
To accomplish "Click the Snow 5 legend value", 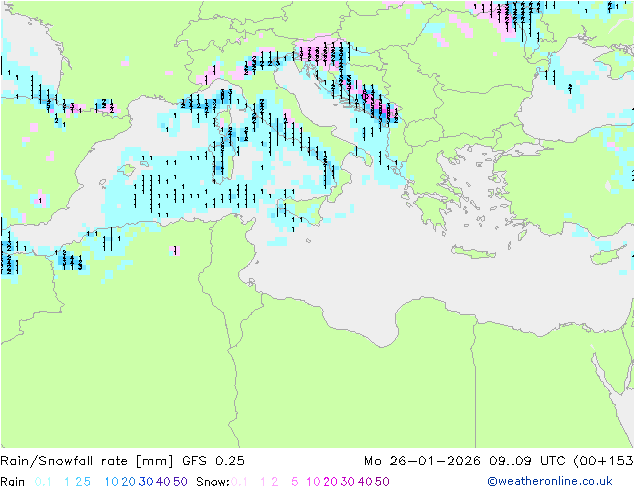I will pyautogui.click(x=295, y=482).
